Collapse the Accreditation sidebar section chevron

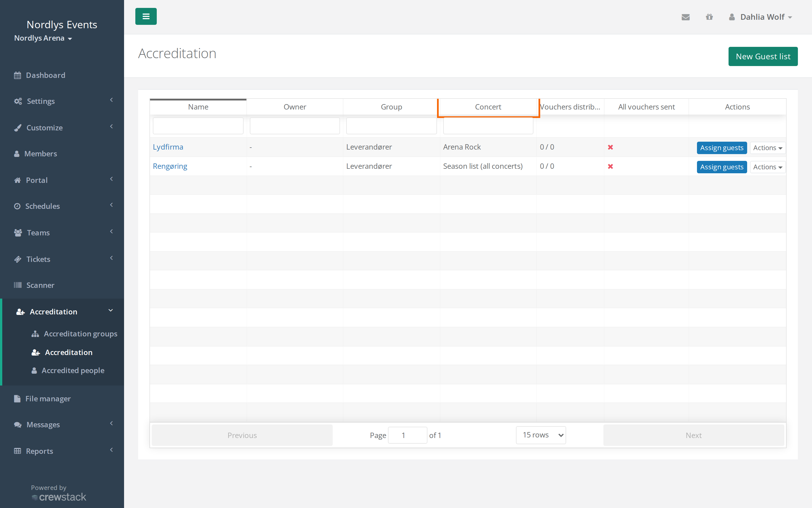click(111, 310)
